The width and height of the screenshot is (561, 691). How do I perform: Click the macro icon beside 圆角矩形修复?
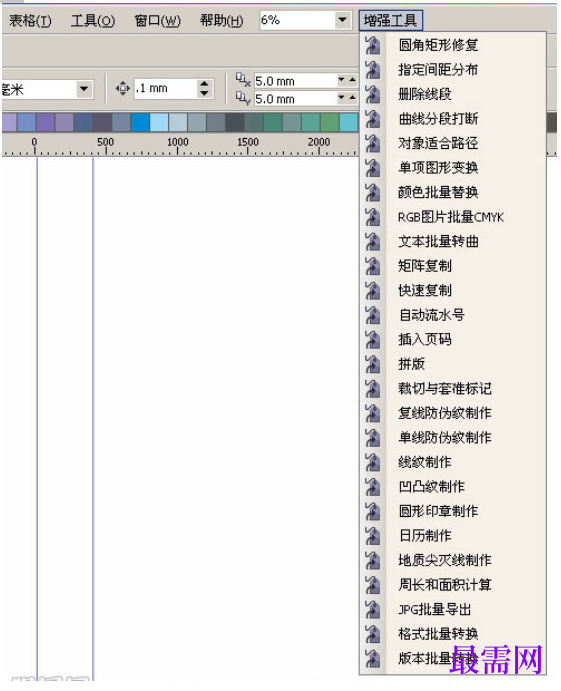(x=373, y=45)
